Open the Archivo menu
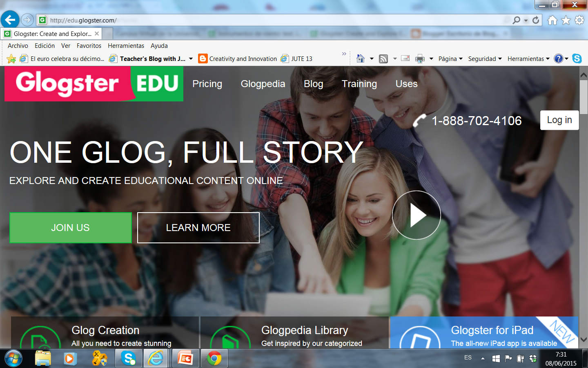The height and width of the screenshot is (368, 588). tap(18, 46)
